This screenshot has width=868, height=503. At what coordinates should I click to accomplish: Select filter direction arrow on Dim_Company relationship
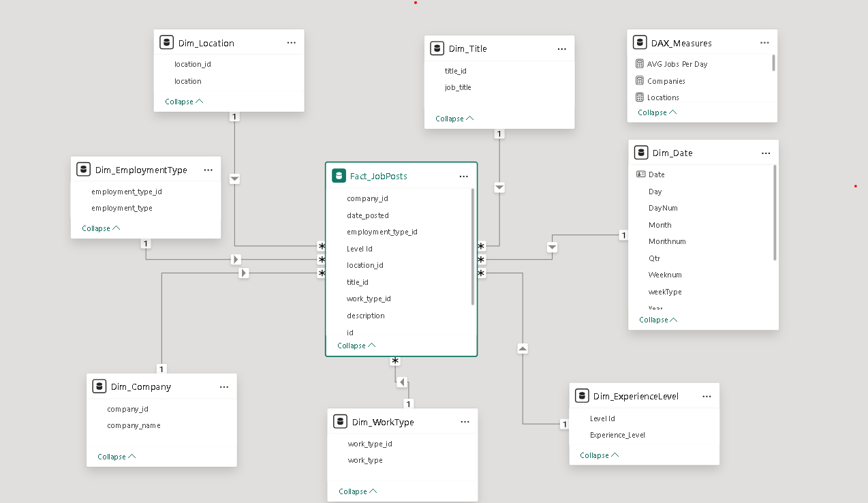tap(244, 273)
